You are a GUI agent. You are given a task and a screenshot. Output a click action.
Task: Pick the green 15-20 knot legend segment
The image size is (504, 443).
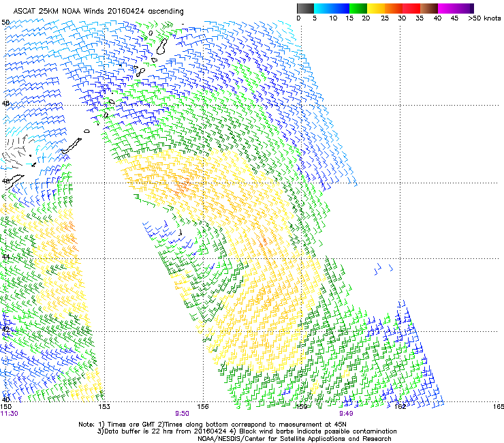[x=358, y=8]
